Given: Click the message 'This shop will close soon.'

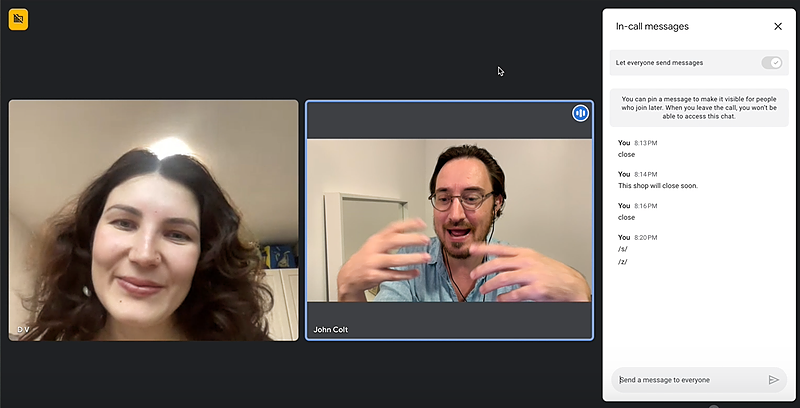Looking at the screenshot, I should click(x=658, y=186).
